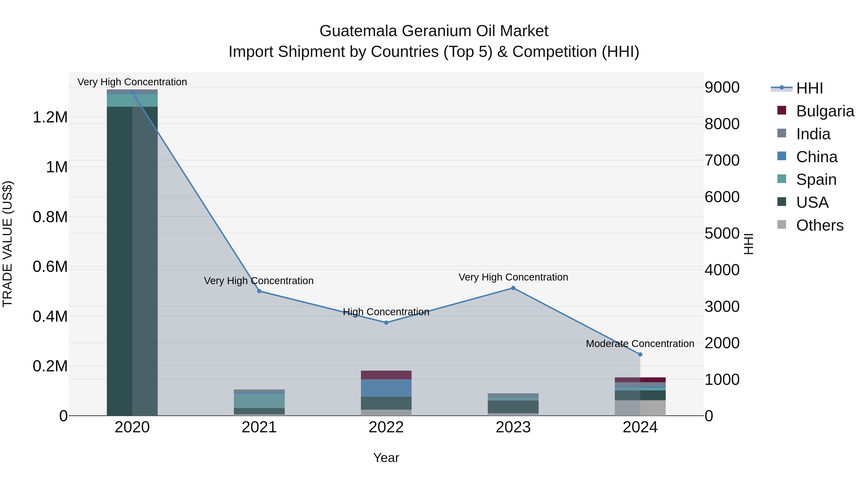
Task: Click the 4000 HHI axis label
Action: [722, 270]
